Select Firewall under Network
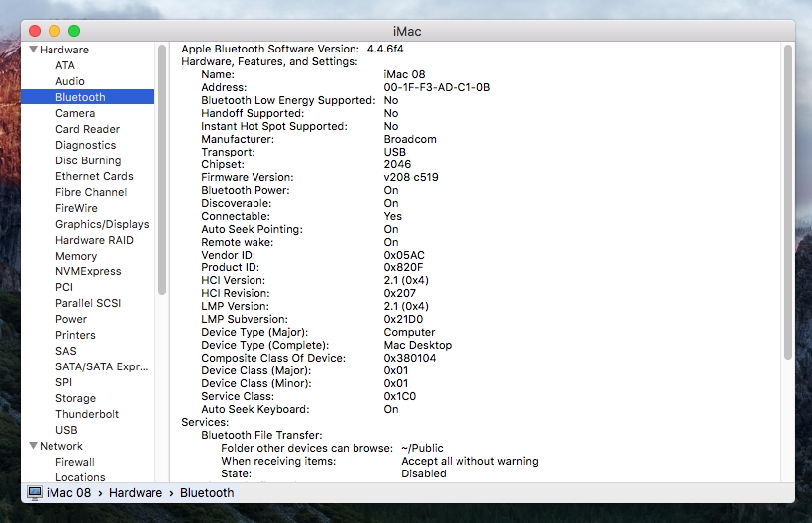This screenshot has width=812, height=523. tap(75, 462)
